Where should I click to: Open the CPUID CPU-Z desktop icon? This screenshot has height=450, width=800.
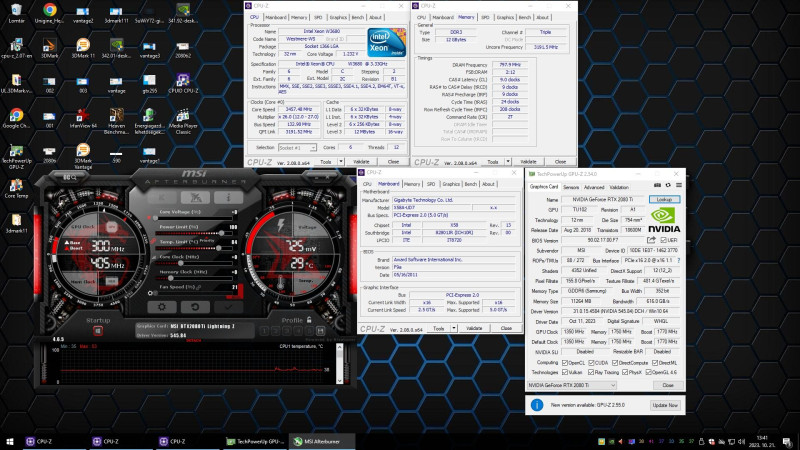(183, 83)
